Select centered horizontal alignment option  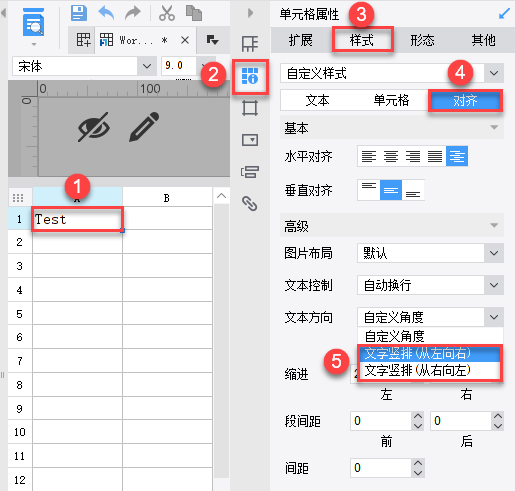coord(391,156)
